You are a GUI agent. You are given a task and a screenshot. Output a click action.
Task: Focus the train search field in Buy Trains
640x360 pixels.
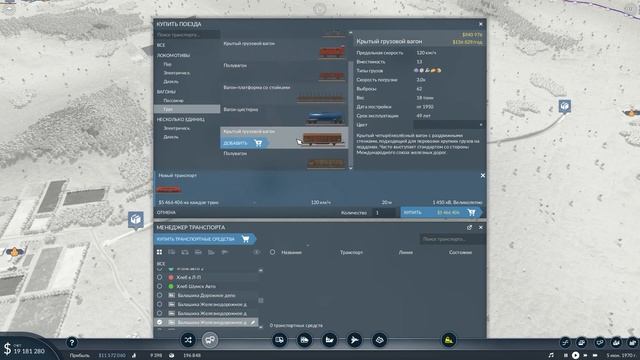pyautogui.click(x=187, y=35)
